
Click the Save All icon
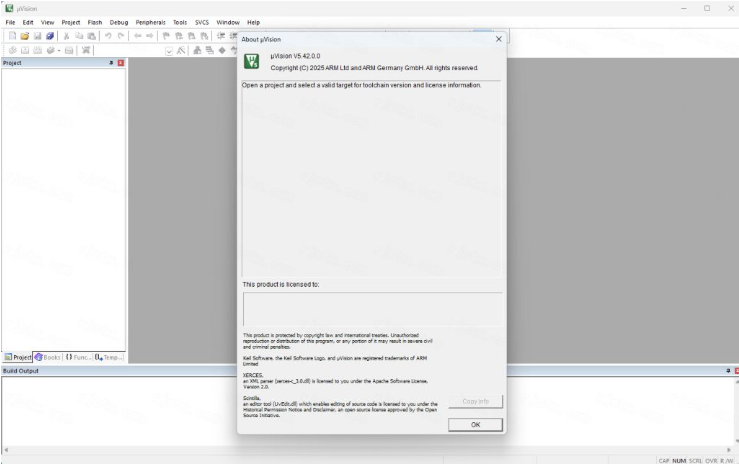tap(50, 36)
